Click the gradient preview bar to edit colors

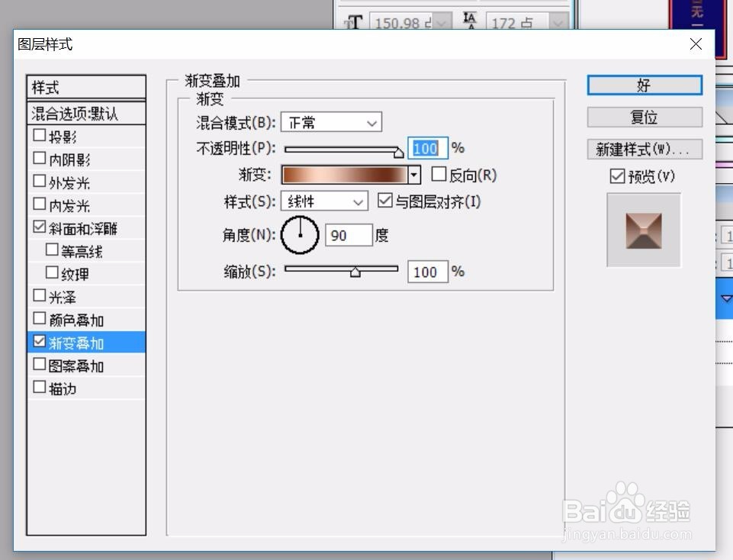tap(345, 175)
